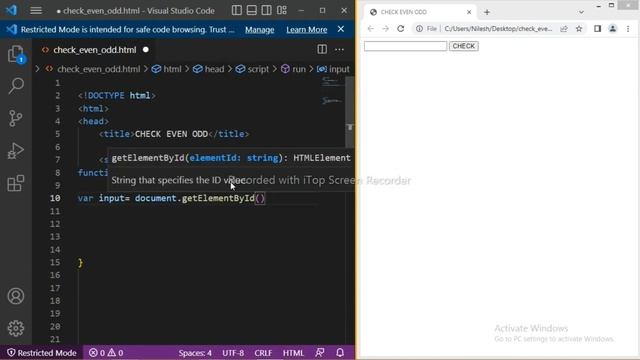Open the Explorer view in activity bar
Image resolution: width=640 pixels, height=360 pixels.
[x=16, y=54]
